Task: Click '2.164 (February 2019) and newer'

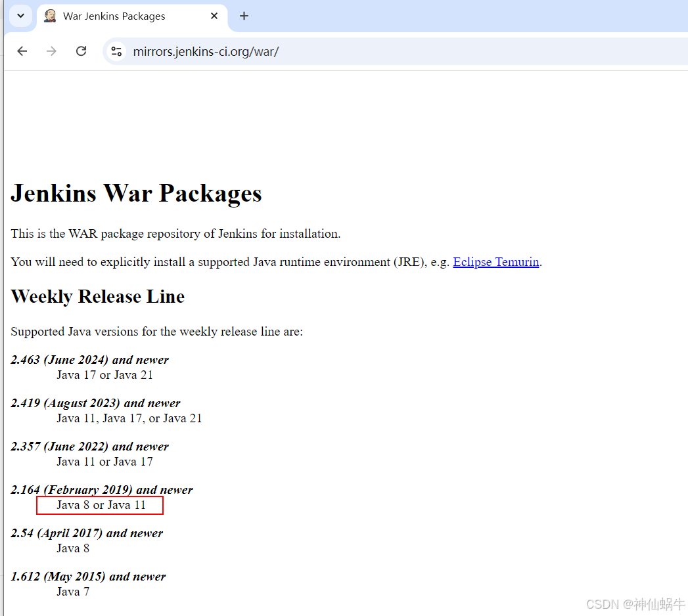Action: [x=102, y=490]
